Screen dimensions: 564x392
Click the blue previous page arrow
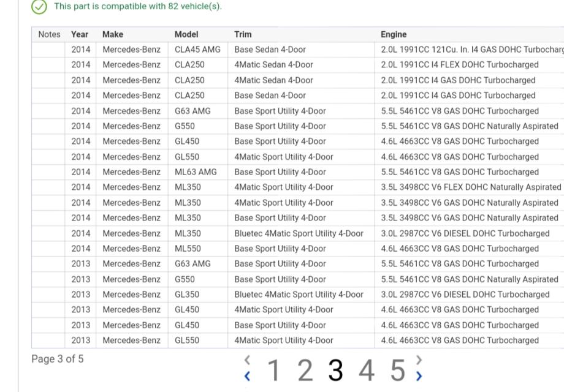247,376
